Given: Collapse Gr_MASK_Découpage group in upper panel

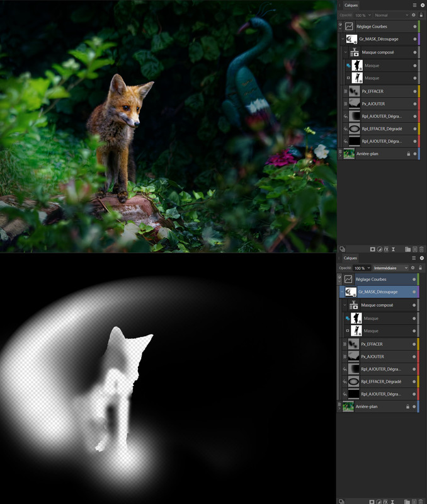Looking at the screenshot, I should click(343, 39).
